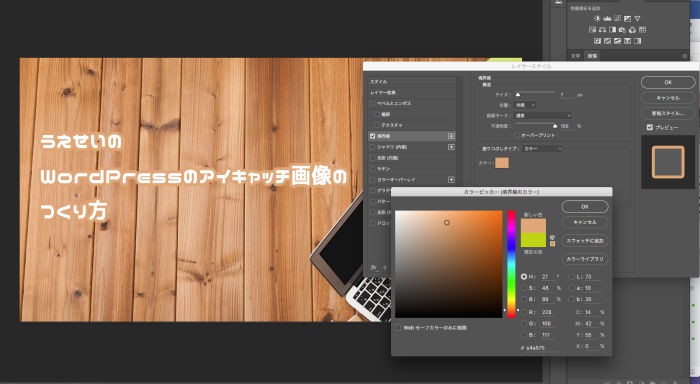The width and height of the screenshot is (700, 384).
Task: Click inside the color saturation field
Action: pos(449,264)
